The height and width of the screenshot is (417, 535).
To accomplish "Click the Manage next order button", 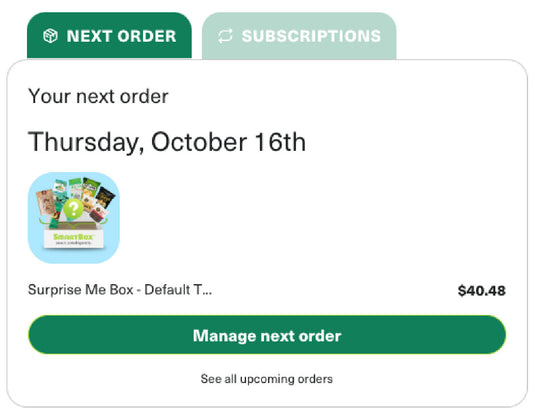I will pyautogui.click(x=267, y=335).
